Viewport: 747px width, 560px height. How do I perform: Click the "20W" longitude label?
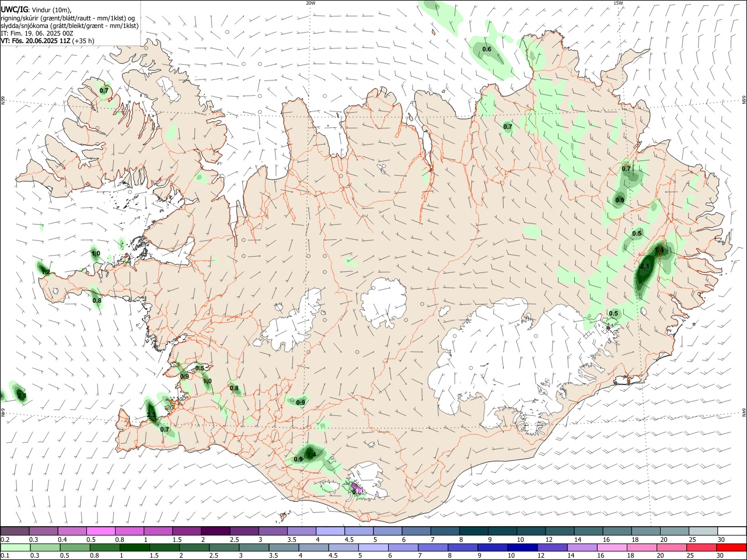point(310,3)
